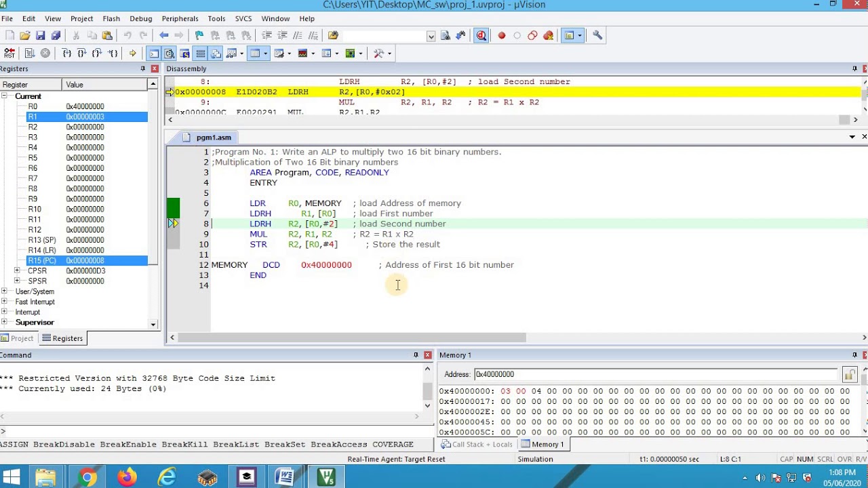Toggle the Command Window button

tap(154, 53)
